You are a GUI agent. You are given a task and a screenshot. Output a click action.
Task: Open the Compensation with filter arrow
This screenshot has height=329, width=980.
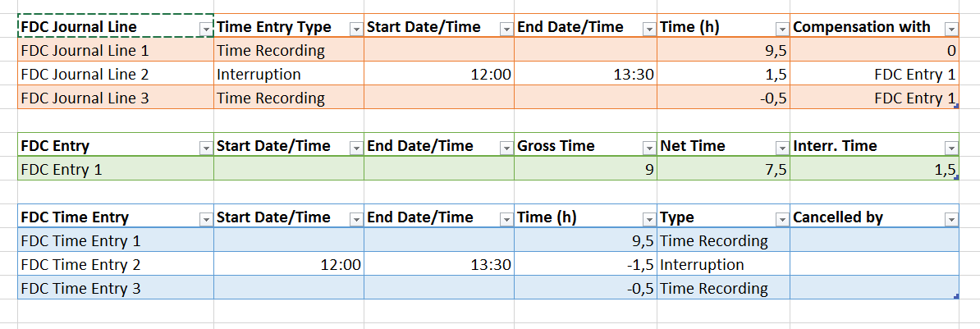point(951,29)
